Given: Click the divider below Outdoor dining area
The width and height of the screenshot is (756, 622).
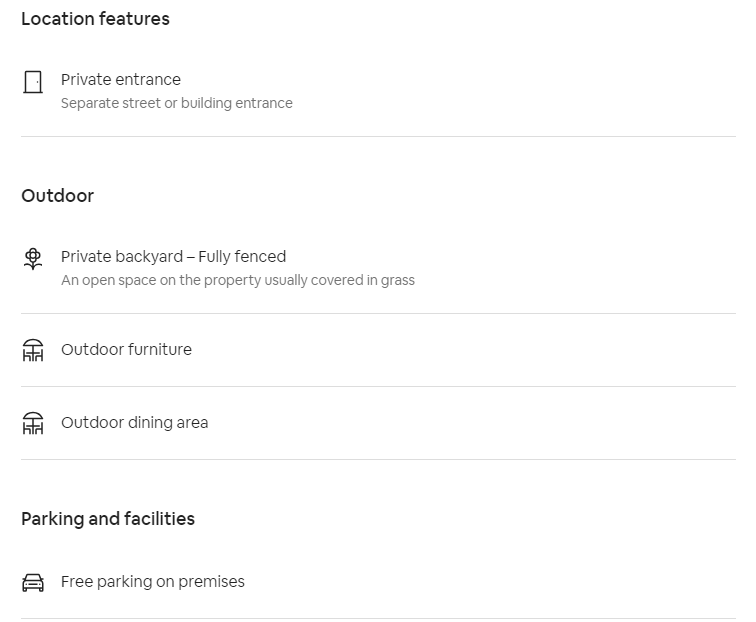Looking at the screenshot, I should click(378, 459).
